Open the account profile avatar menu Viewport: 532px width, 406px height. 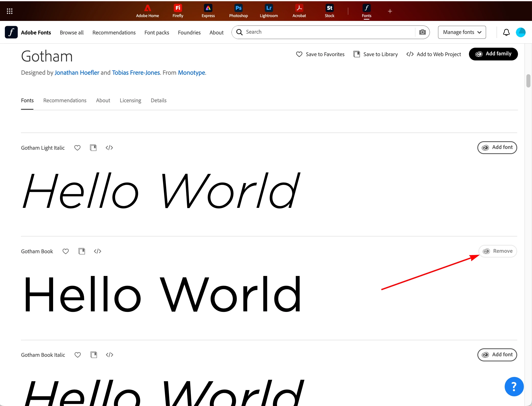(x=521, y=32)
